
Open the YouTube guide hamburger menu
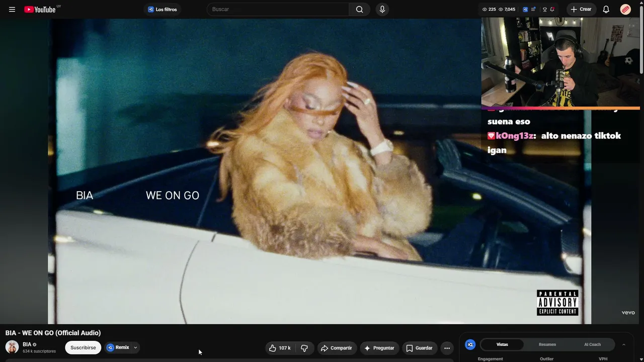[x=12, y=10]
